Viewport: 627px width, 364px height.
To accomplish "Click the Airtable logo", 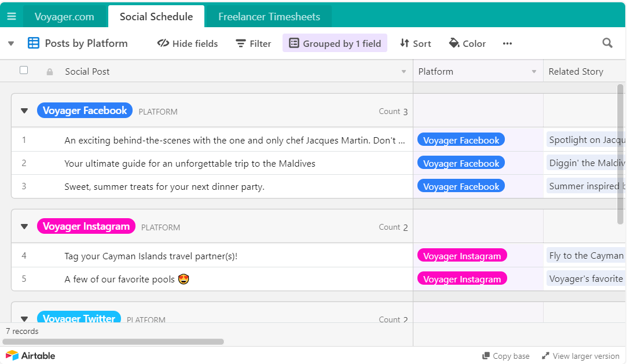I will (31, 355).
